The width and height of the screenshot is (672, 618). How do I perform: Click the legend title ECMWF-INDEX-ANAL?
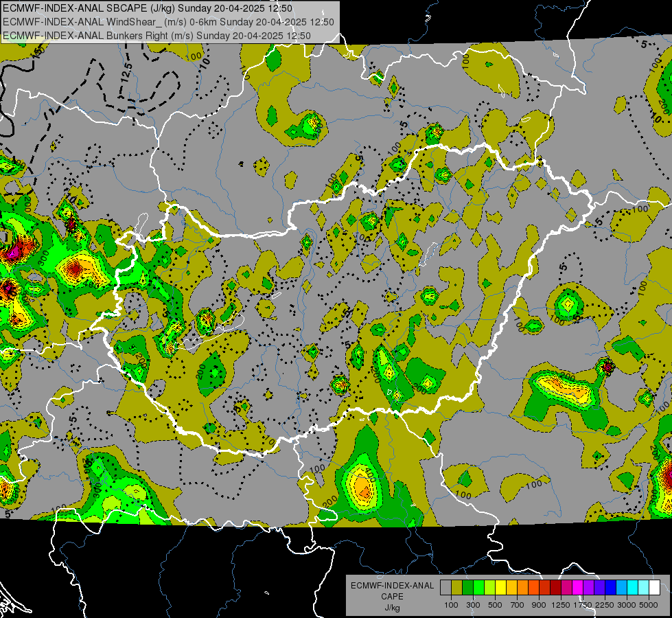(x=393, y=586)
